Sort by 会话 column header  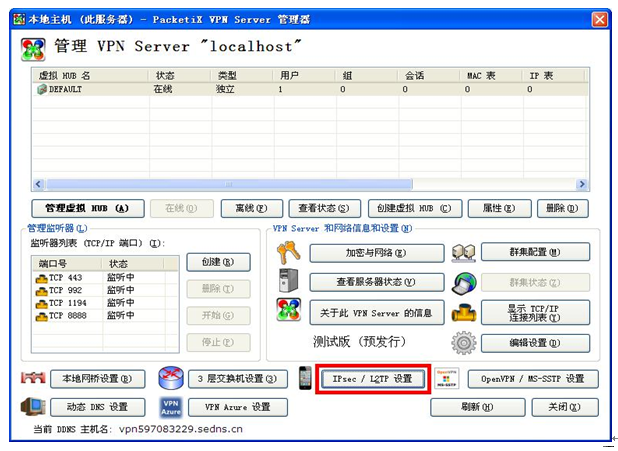point(428,76)
